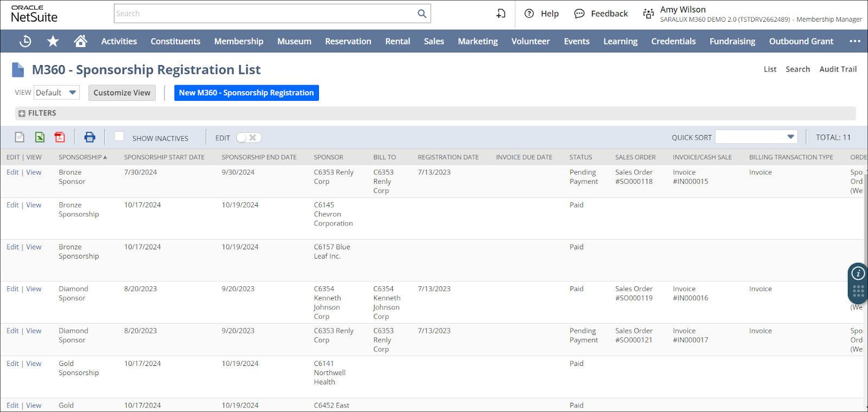
Task: Export list as CSV document icon
Action: 20,138
